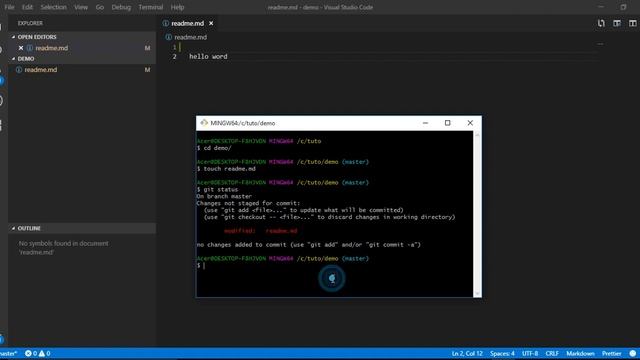This screenshot has height=360, width=640.
Task: Restore down the VS Code window
Action: tap(623, 7)
